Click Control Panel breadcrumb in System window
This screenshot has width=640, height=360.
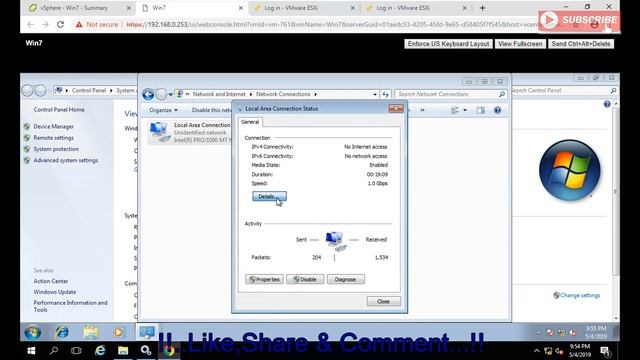(89, 90)
